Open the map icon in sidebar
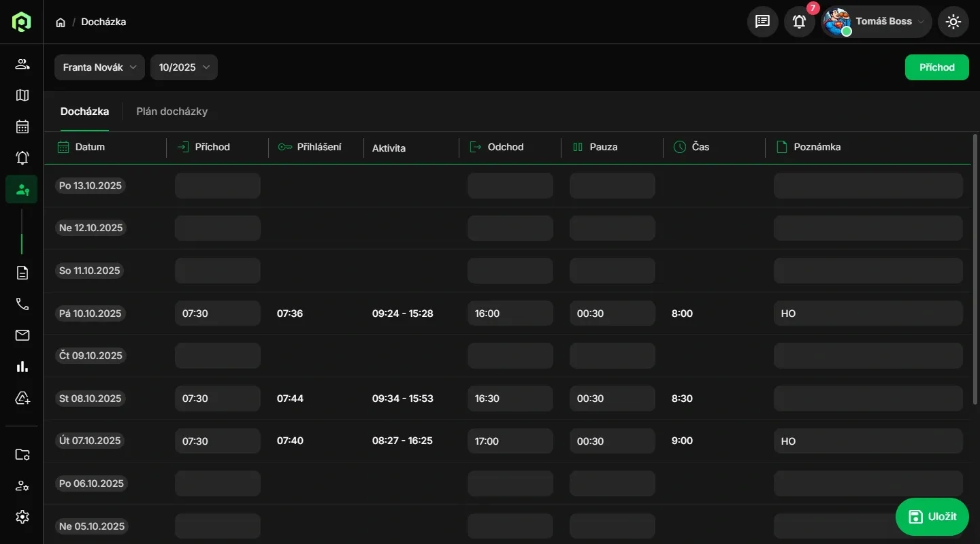 tap(22, 95)
